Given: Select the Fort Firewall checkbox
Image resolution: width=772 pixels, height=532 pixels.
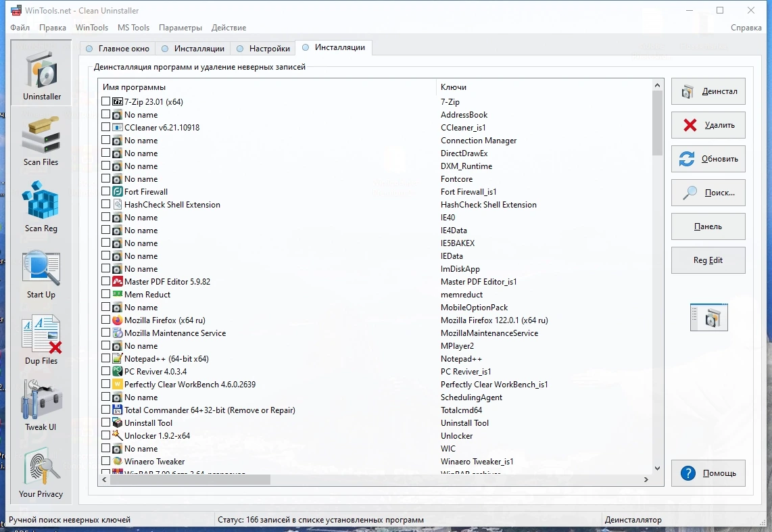Looking at the screenshot, I should tap(106, 191).
